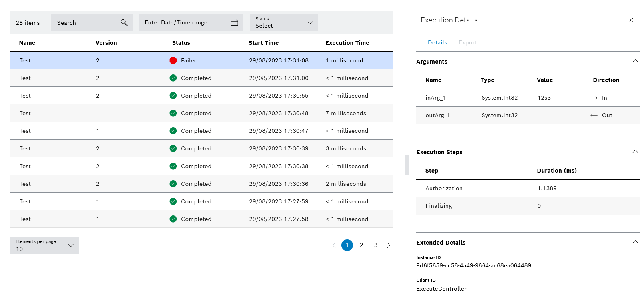
Task: Select start time 29/08/2023 17:31:00
Action: point(279,78)
